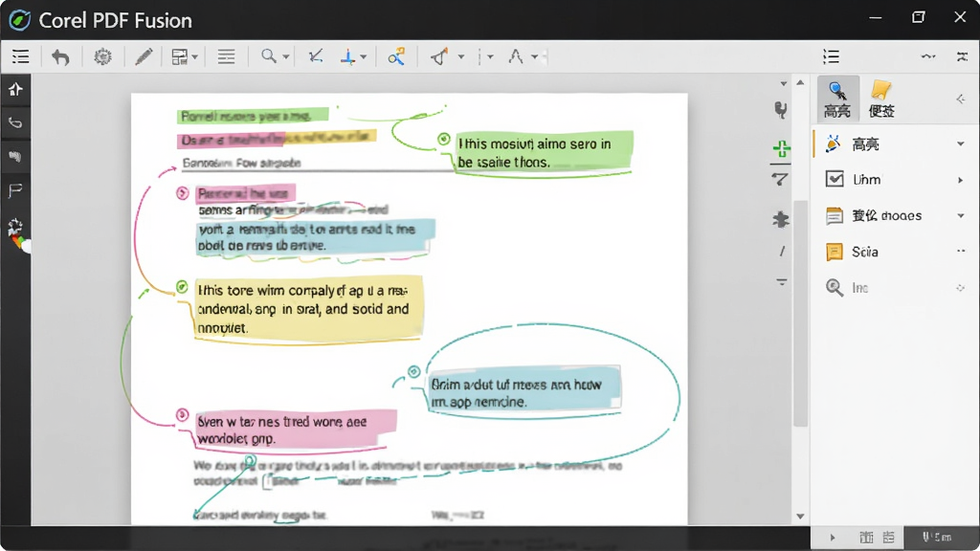Click the zoom value in the bottom right status bar
Screen dimensions: 980x551
click(x=937, y=538)
